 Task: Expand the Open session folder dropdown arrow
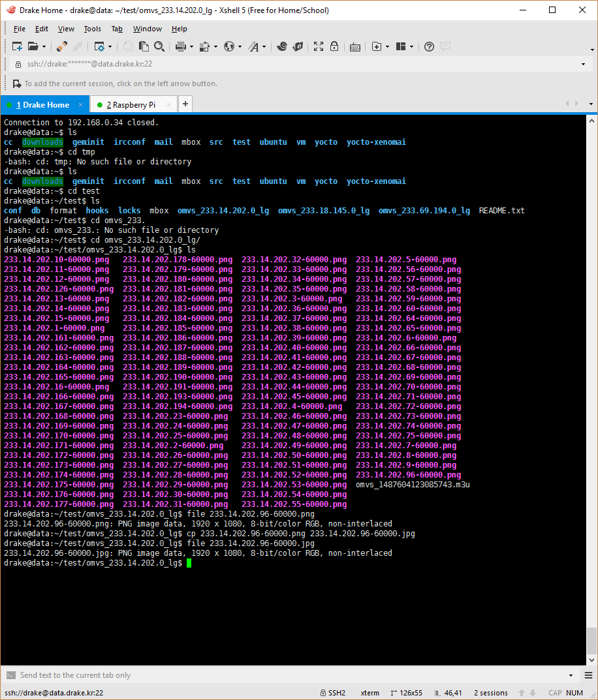click(x=44, y=46)
